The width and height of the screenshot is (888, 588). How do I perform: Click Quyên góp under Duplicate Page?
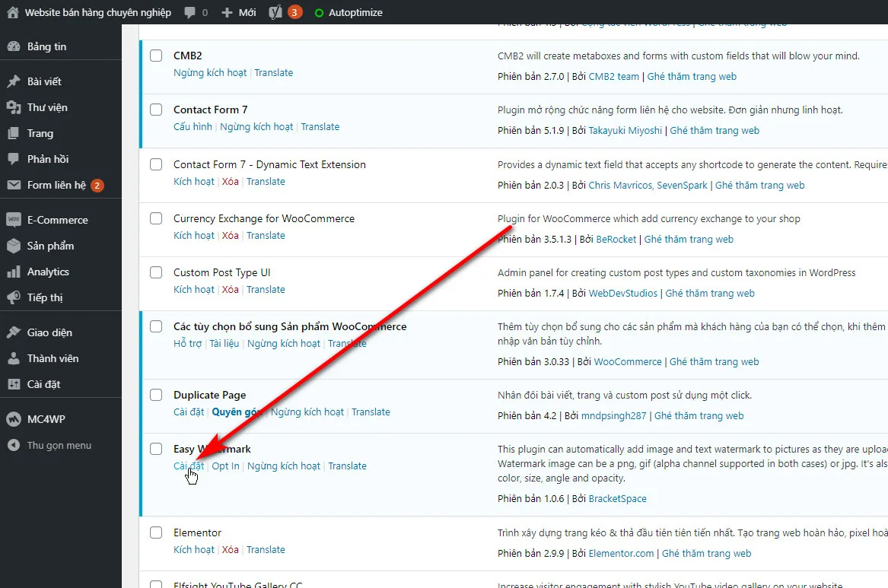[x=236, y=412]
